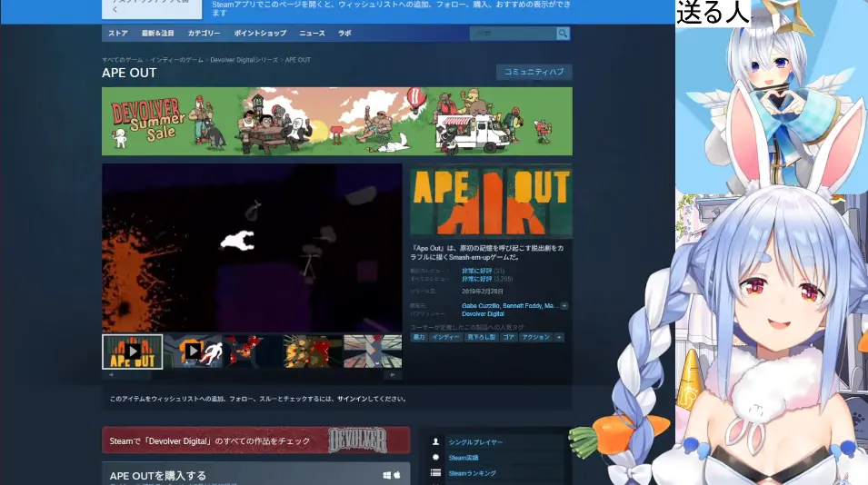Open the Devolver Digital all works banner

tap(255, 440)
